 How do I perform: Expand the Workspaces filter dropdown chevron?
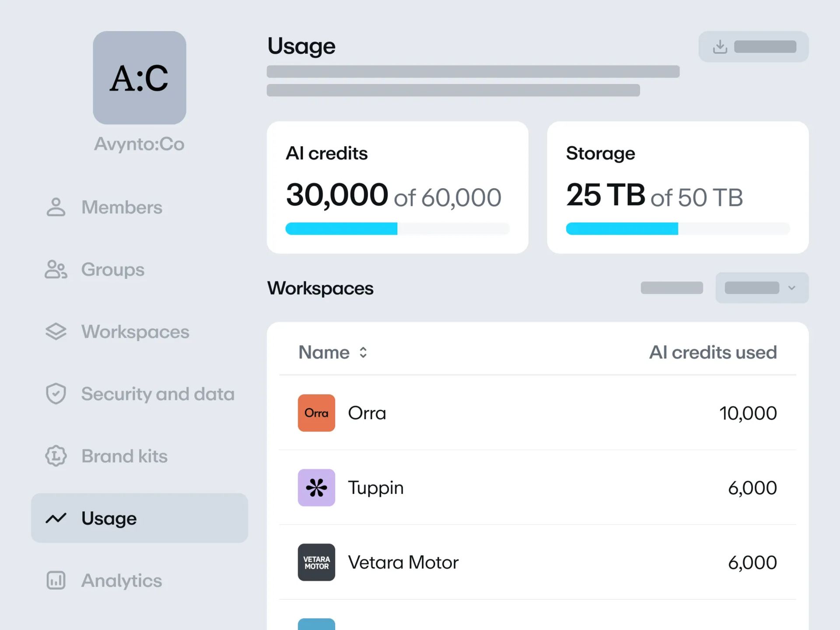tap(791, 288)
